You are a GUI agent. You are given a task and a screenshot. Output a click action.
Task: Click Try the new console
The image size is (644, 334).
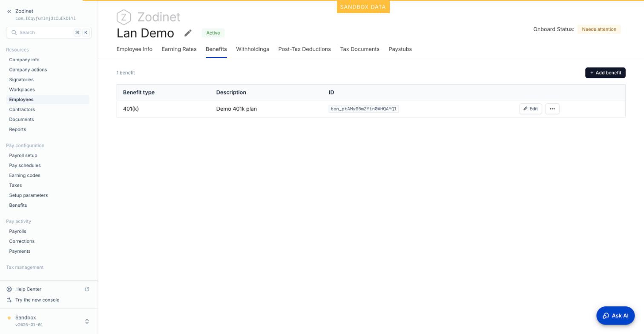click(37, 300)
